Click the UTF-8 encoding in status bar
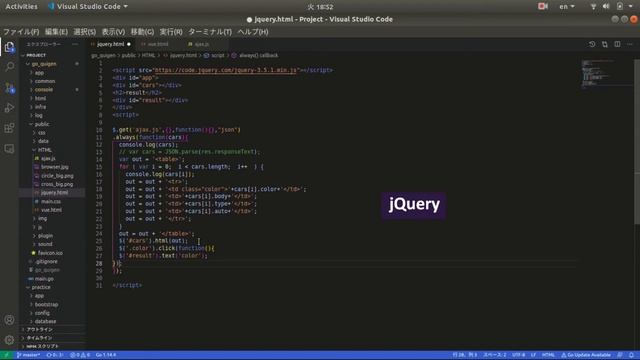Image resolution: width=640 pixels, height=360 pixels. tap(519, 355)
